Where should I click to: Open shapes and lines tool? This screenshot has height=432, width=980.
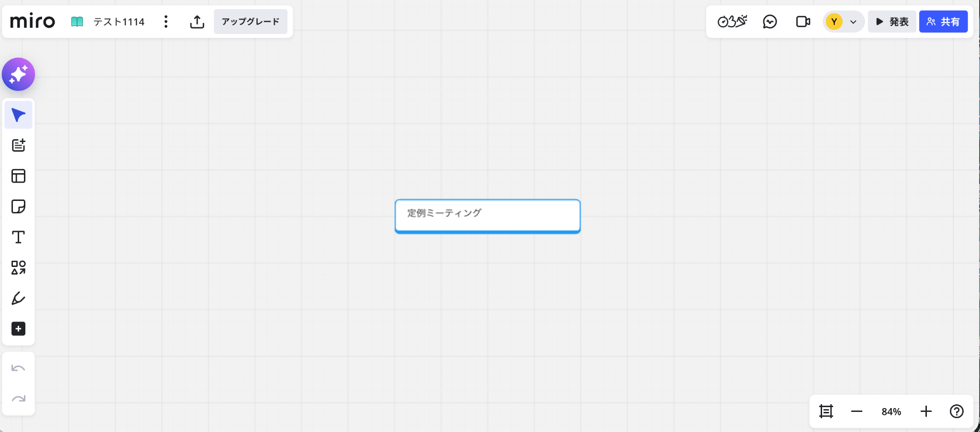click(x=19, y=268)
